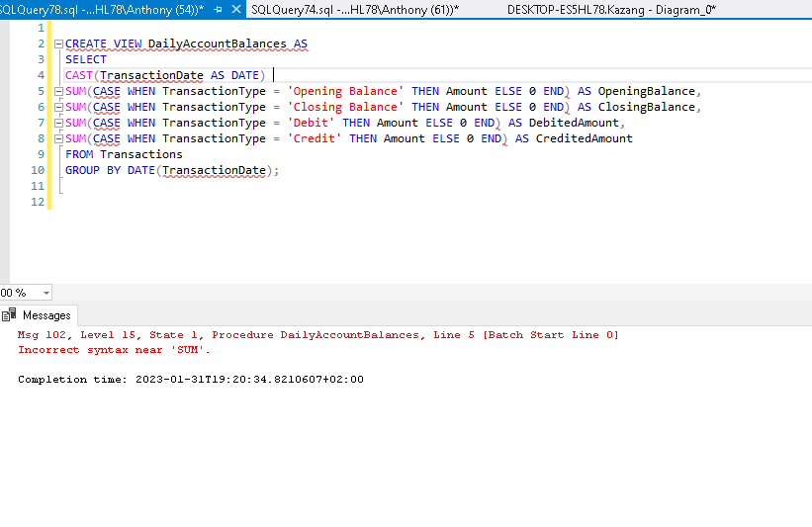Click the CREATE keyword on line 2
The height and width of the screenshot is (527, 812).
click(x=85, y=44)
